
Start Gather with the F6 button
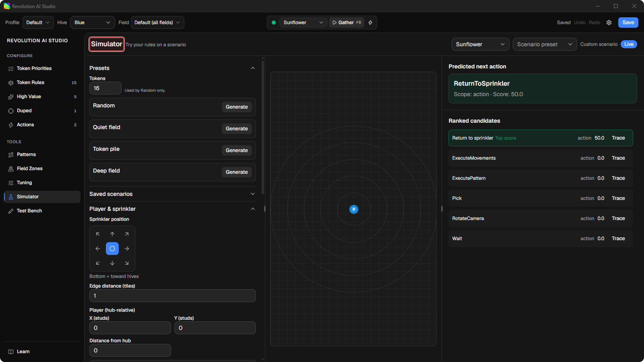coord(347,23)
